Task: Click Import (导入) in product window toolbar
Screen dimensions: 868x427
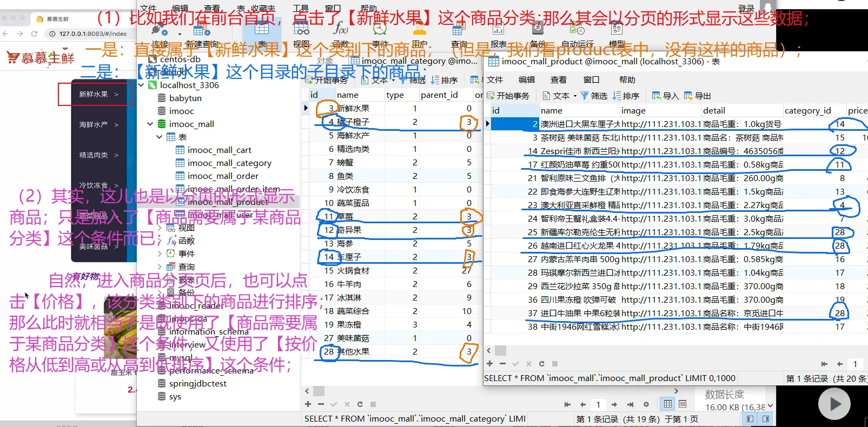Action: pyautogui.click(x=665, y=96)
